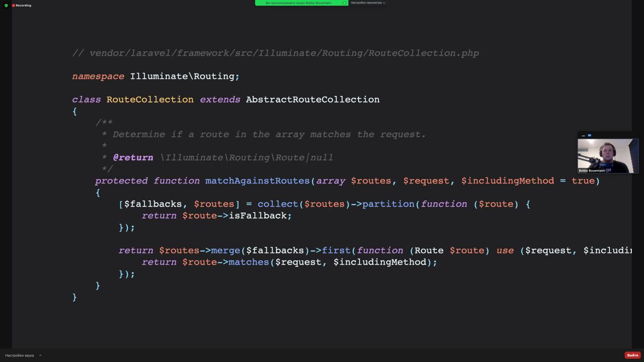Expand the chevron beside Настройки звука

[x=40, y=355]
